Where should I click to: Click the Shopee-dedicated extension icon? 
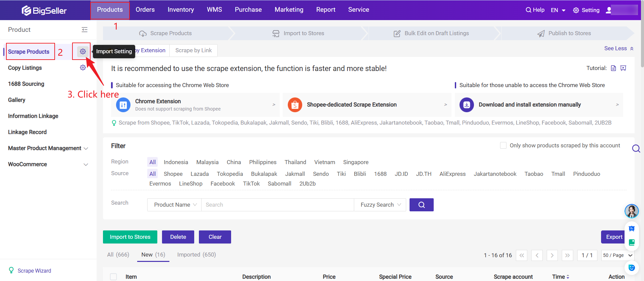coord(295,105)
